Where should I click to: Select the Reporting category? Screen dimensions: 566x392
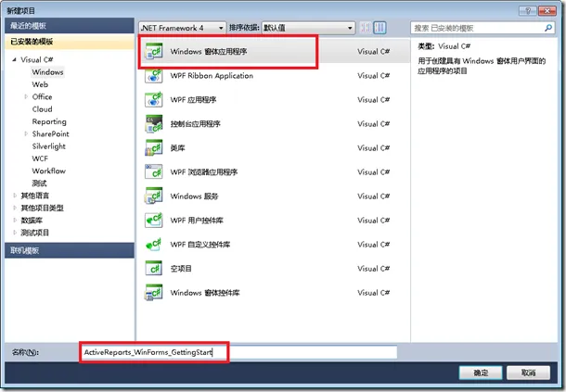[49, 121]
